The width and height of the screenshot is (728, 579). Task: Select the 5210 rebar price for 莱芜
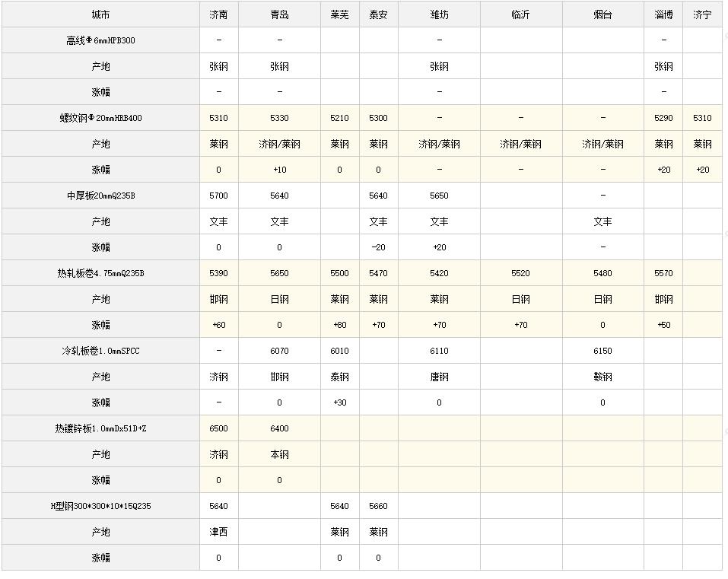pyautogui.click(x=340, y=118)
